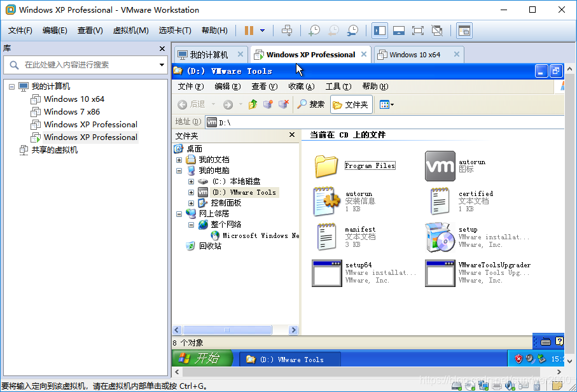Close the library panel

tap(162, 48)
